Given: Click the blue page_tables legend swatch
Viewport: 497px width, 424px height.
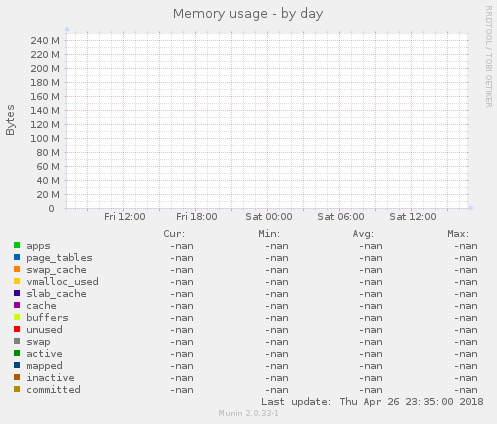Looking at the screenshot, I should point(17,257).
